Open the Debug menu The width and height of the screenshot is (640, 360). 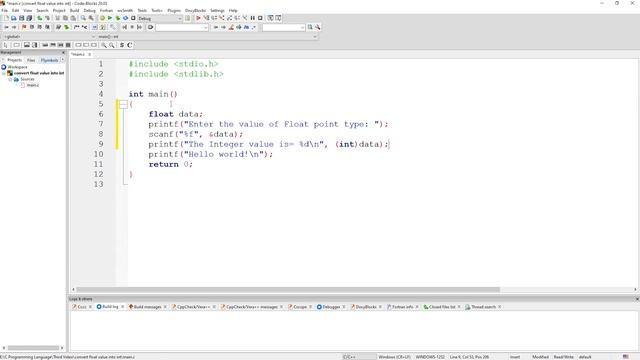[x=89, y=10]
